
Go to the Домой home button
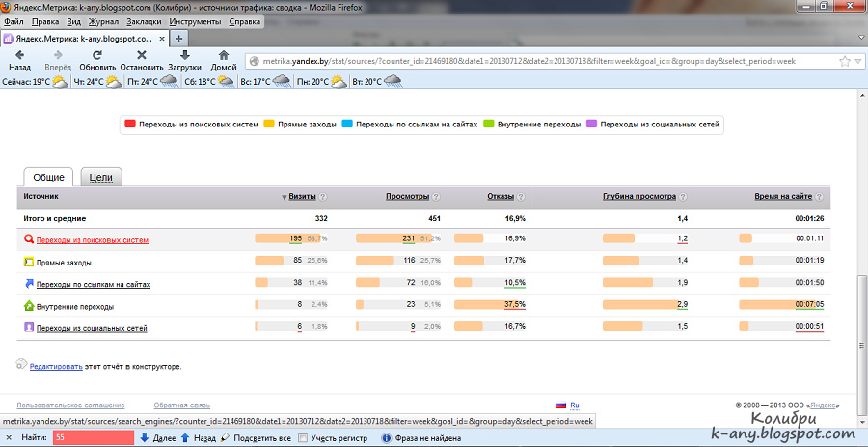[224, 61]
